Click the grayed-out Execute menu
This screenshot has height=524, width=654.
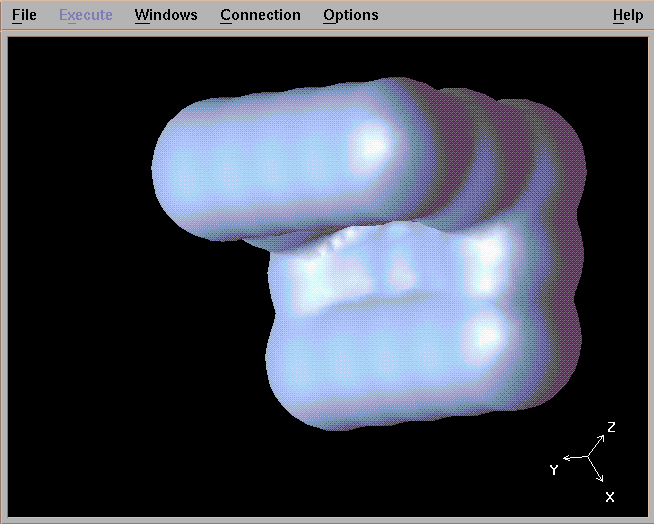tap(85, 15)
